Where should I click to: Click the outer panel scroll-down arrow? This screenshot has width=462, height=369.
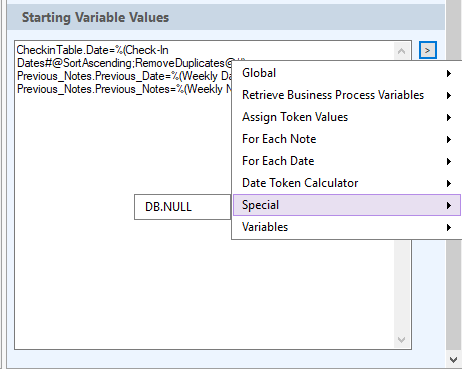[453, 360]
